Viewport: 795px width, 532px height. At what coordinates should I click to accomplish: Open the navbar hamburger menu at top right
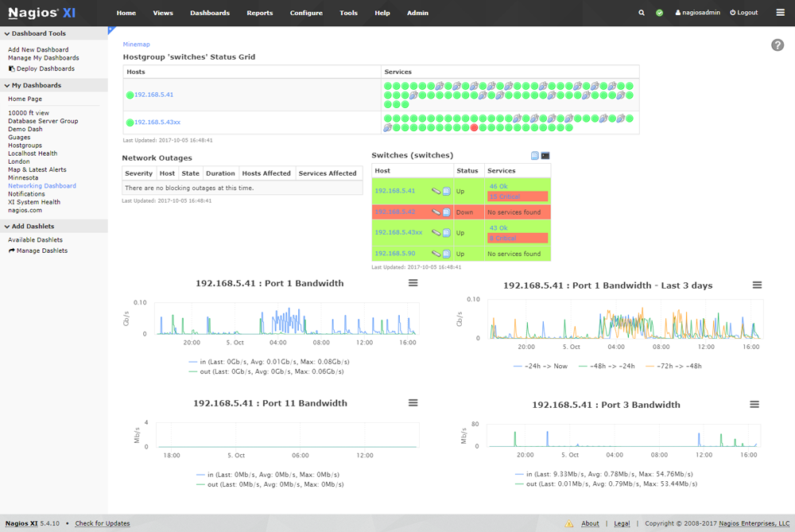tap(780, 13)
